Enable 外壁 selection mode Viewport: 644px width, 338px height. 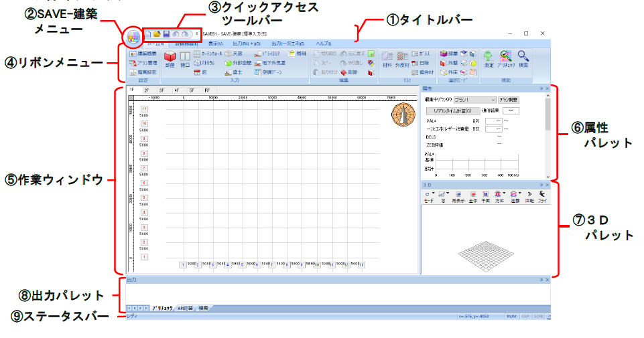click(x=448, y=63)
